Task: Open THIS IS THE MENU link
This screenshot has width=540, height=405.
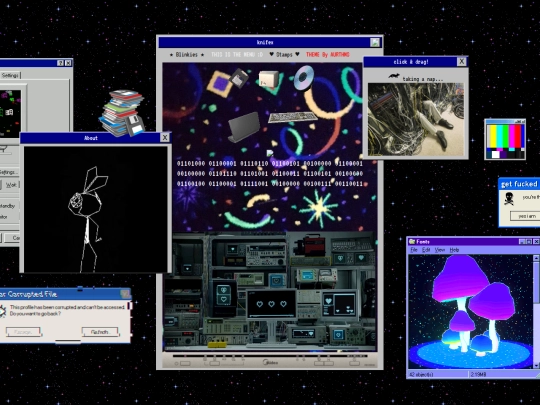Action: (237, 54)
